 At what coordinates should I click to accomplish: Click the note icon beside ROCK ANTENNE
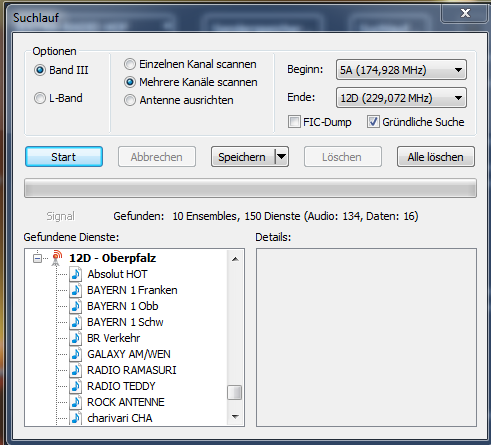pyautogui.click(x=76, y=402)
